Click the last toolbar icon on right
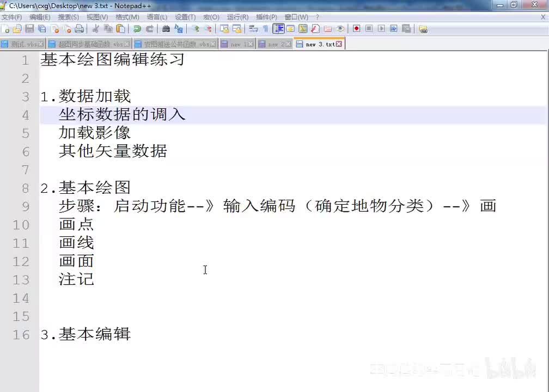Screen dimensions: 549x392 coord(423,29)
